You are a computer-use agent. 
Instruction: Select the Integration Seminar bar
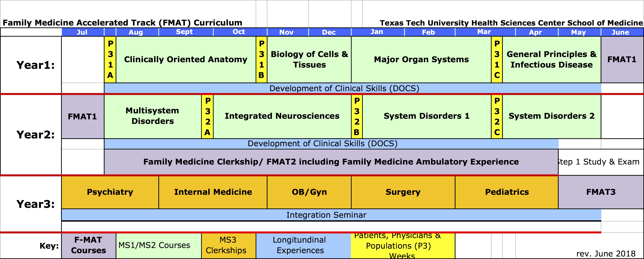[x=331, y=215]
